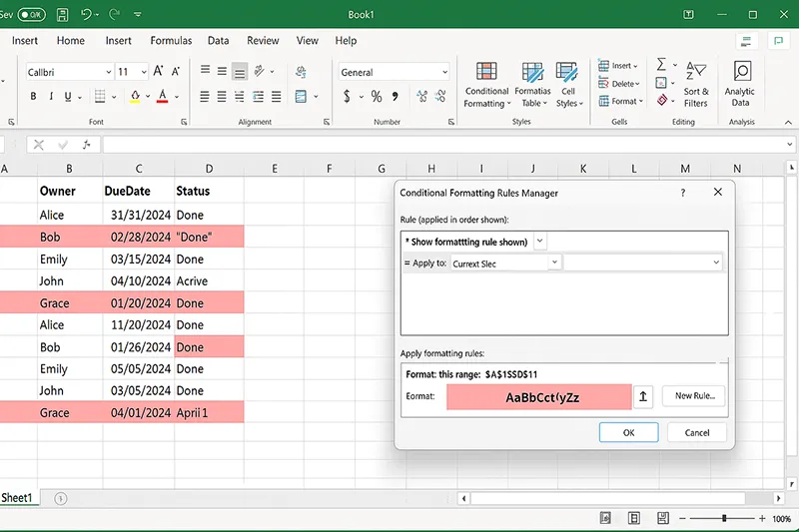Open the Home ribbon tab
The image size is (799, 532).
70,41
